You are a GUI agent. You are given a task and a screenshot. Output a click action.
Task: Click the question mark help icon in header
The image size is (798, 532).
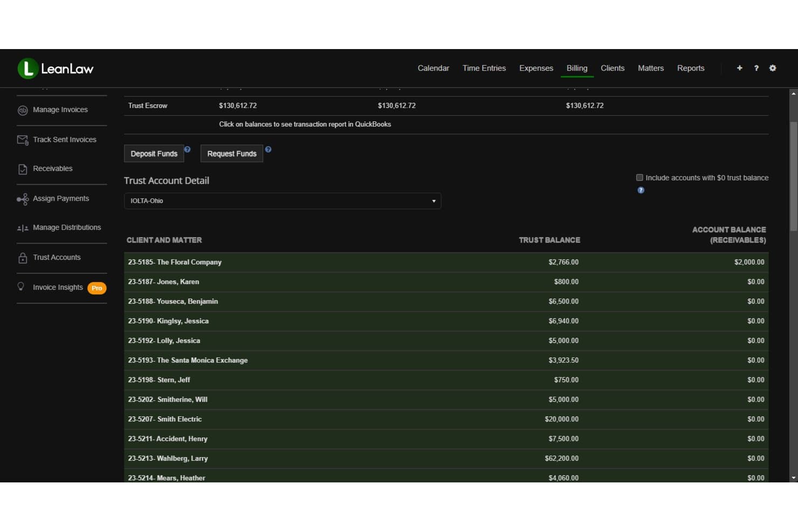(756, 68)
